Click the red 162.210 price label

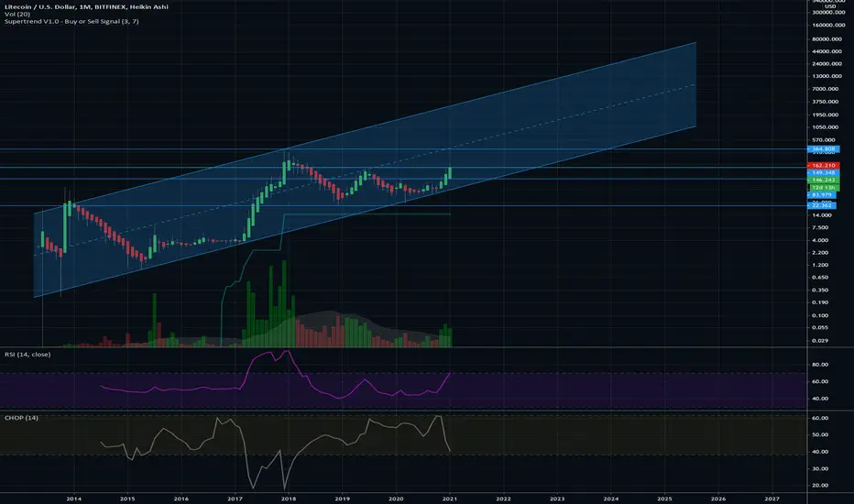[x=824, y=165]
